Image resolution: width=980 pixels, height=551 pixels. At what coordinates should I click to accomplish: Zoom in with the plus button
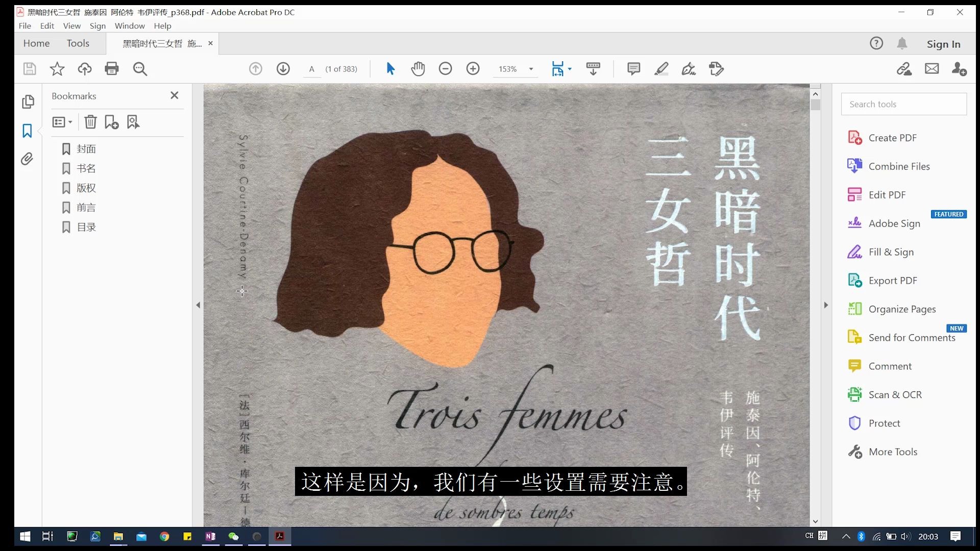(473, 69)
